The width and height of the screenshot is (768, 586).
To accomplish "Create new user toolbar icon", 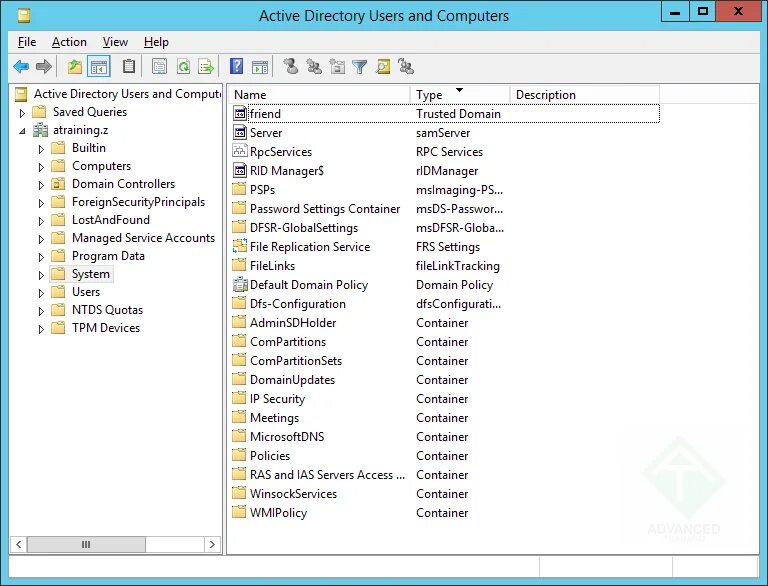I will click(291, 66).
